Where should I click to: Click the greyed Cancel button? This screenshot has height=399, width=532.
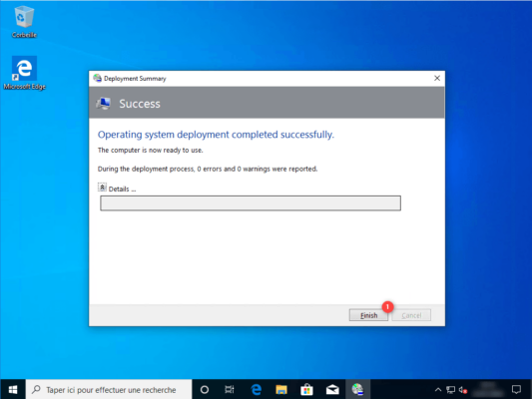(x=411, y=315)
